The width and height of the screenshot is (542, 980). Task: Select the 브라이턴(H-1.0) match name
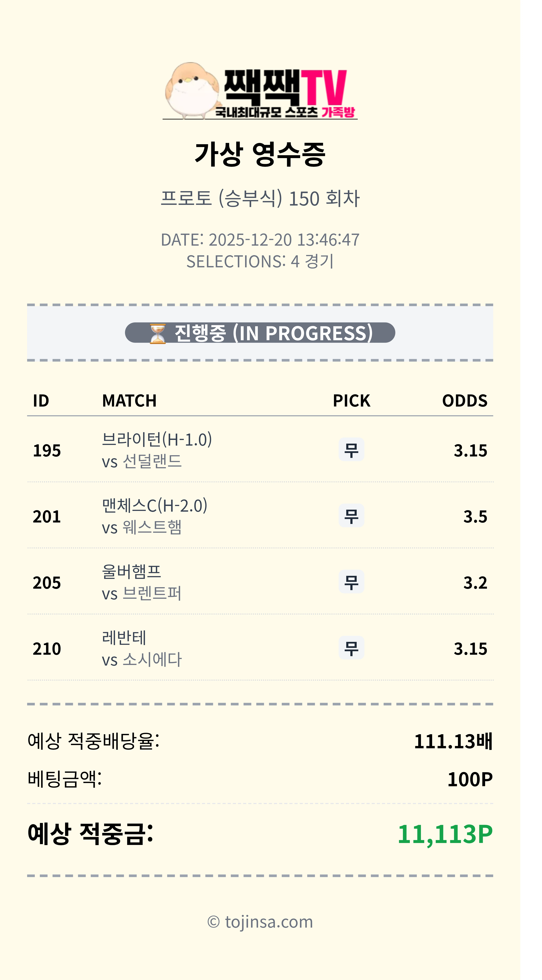pyautogui.click(x=157, y=439)
